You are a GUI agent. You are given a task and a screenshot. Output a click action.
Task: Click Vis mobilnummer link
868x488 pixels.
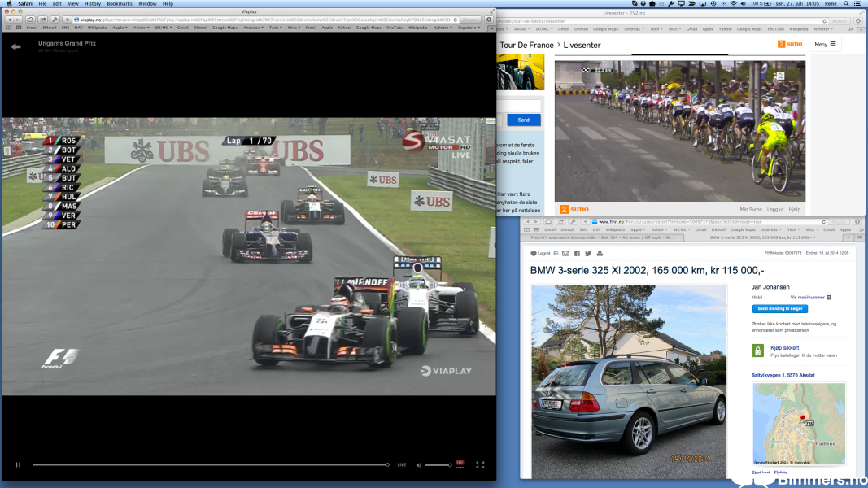(807, 298)
